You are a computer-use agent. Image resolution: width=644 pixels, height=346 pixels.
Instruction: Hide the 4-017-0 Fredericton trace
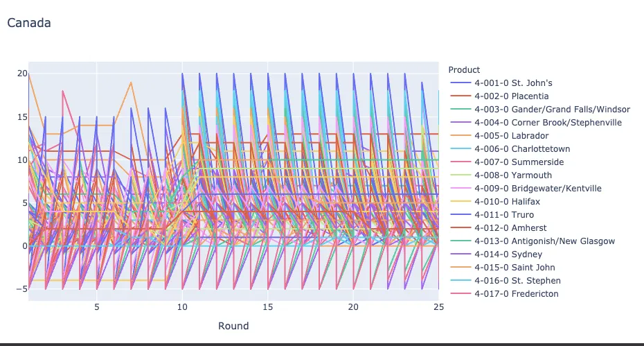(504, 294)
